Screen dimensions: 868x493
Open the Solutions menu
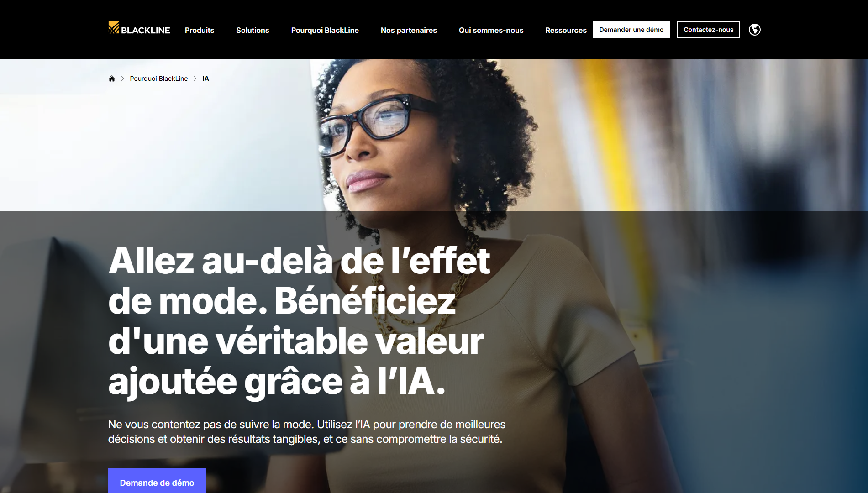pyautogui.click(x=253, y=30)
